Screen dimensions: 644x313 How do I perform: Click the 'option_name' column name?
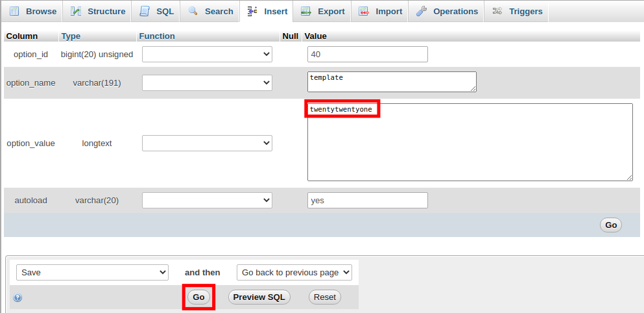pyautogui.click(x=30, y=83)
